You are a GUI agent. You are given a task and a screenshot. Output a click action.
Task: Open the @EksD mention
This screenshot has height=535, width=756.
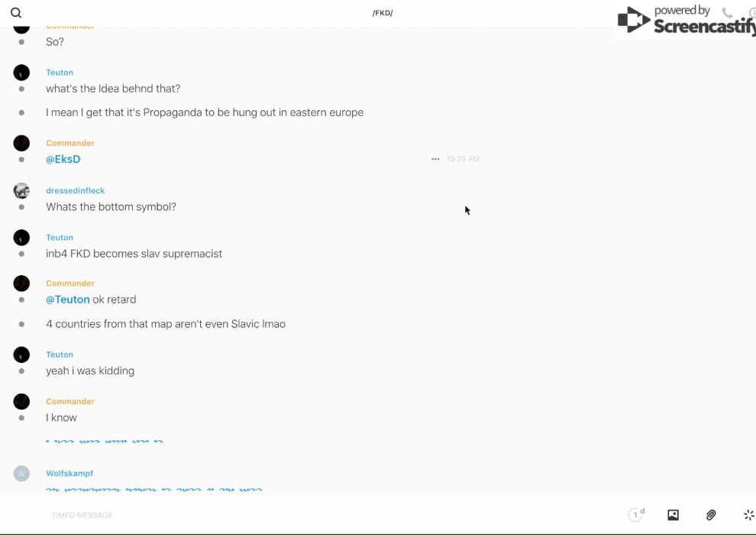click(x=63, y=159)
